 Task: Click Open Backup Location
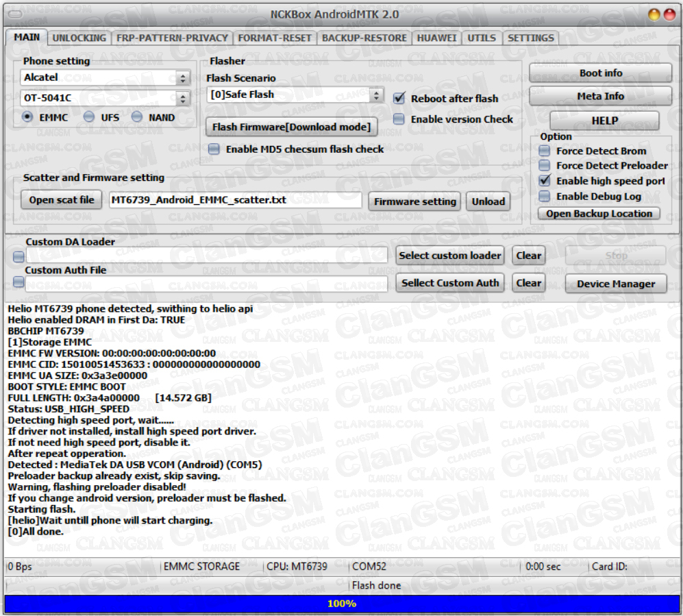coord(599,214)
